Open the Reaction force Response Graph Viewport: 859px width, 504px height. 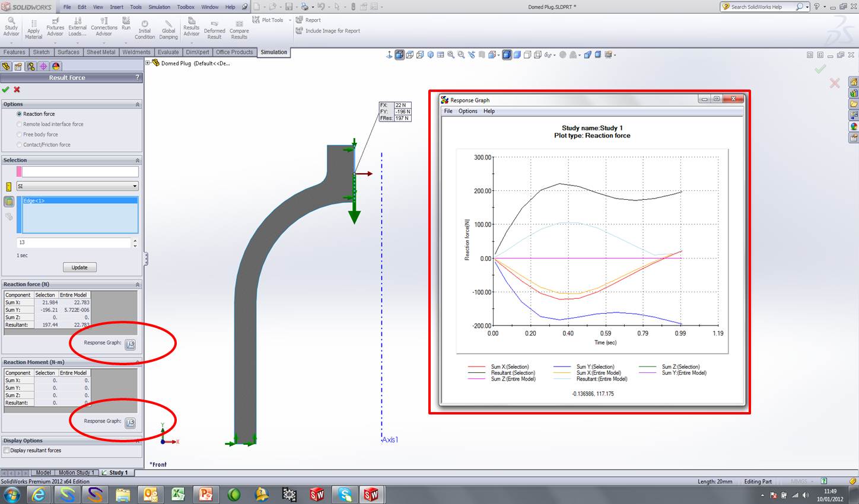pyautogui.click(x=130, y=344)
